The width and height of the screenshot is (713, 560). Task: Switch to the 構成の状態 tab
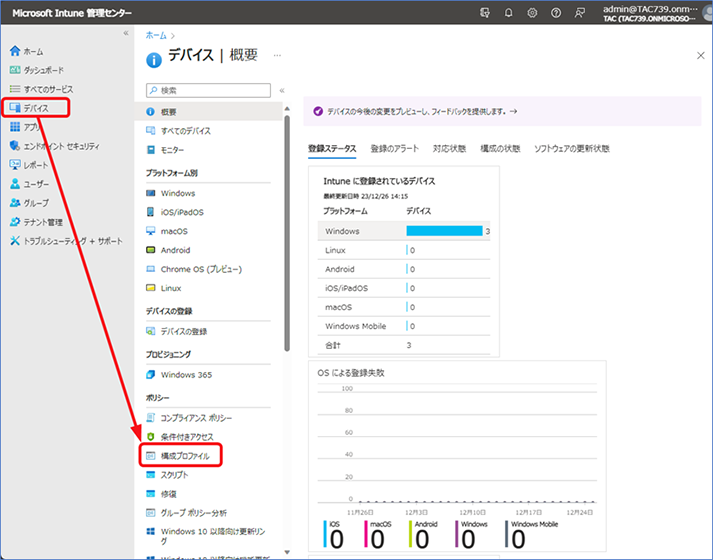500,149
